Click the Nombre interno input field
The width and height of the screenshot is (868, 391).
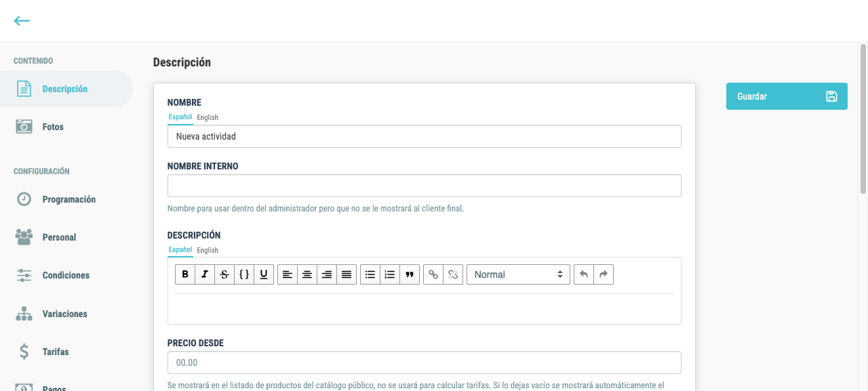coord(425,186)
